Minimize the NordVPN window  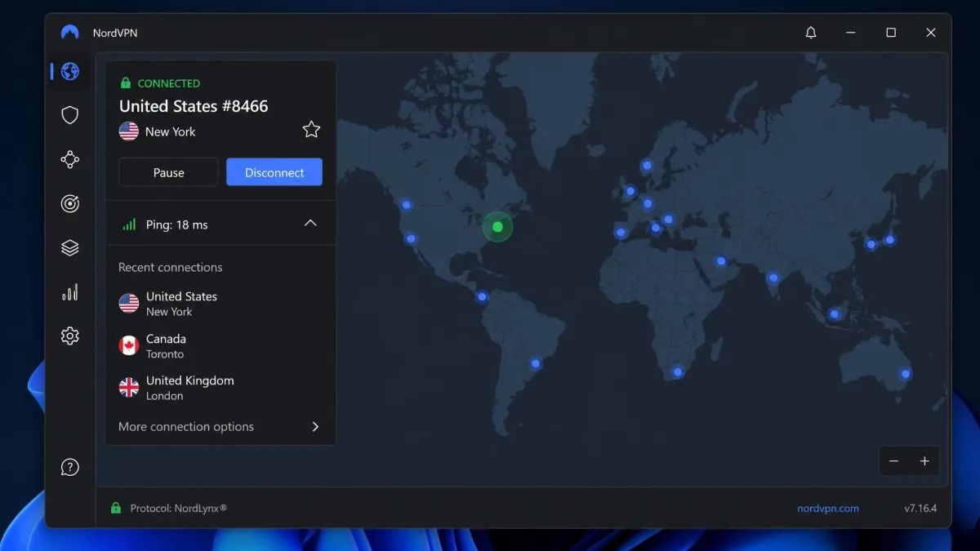tap(851, 33)
